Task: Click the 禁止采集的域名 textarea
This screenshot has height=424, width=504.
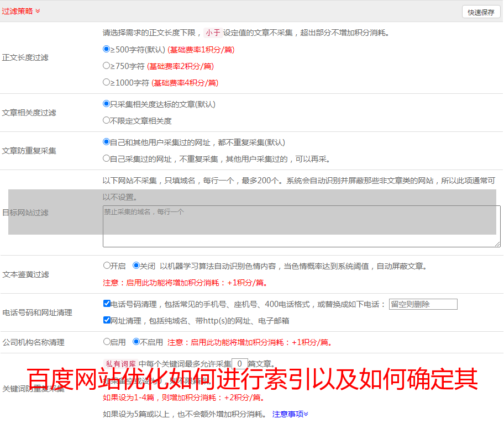Action: click(x=302, y=226)
